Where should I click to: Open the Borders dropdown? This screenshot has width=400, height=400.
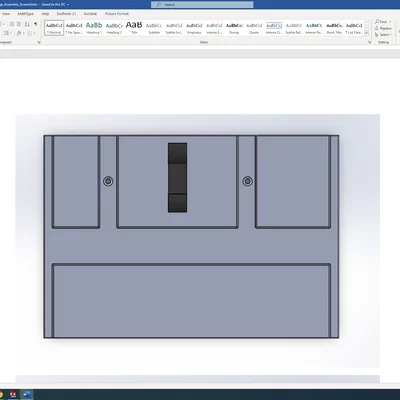34,33
